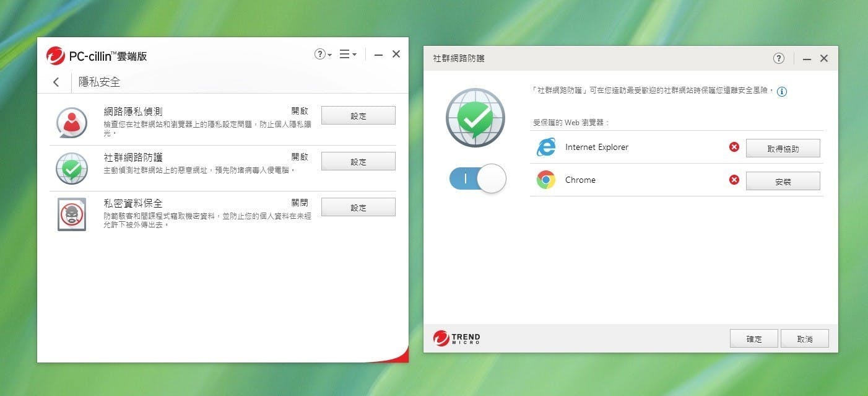Click the 私密資料保全 hacker icon
The image size is (868, 396).
pos(72,214)
